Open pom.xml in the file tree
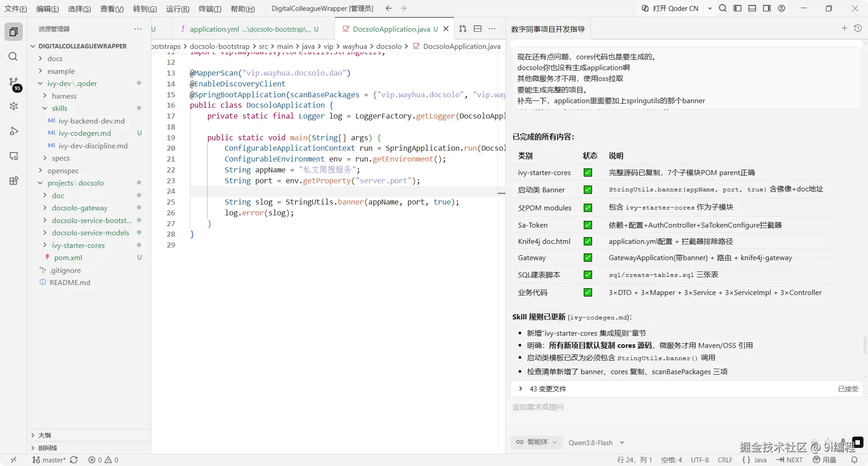The height and width of the screenshot is (466, 868). [x=68, y=257]
